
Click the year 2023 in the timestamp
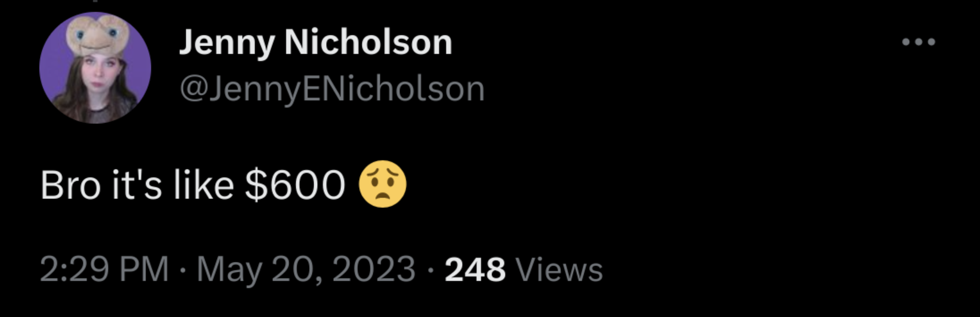[374, 269]
